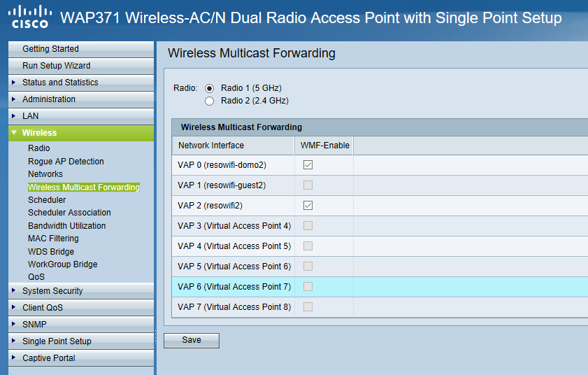The width and height of the screenshot is (588, 375).
Task: Expand the Status and Statistics arrow
Action: coord(14,83)
